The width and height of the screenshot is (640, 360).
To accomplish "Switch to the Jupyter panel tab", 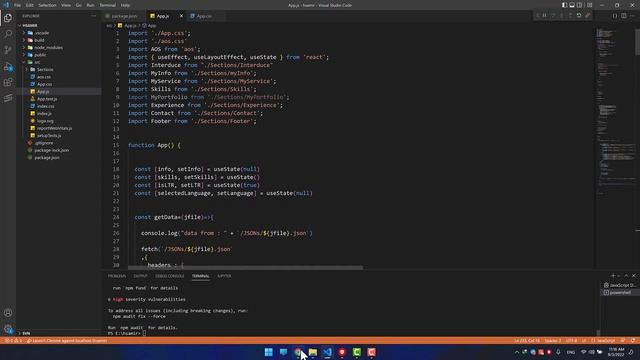I will [224, 276].
